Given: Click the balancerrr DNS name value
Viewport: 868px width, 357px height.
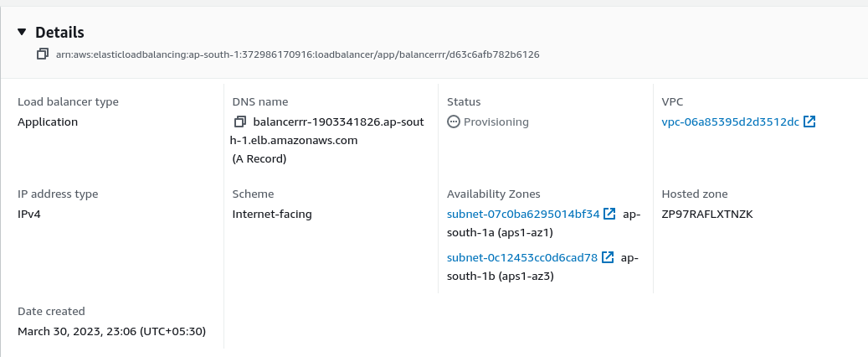Looking at the screenshot, I should [327, 131].
